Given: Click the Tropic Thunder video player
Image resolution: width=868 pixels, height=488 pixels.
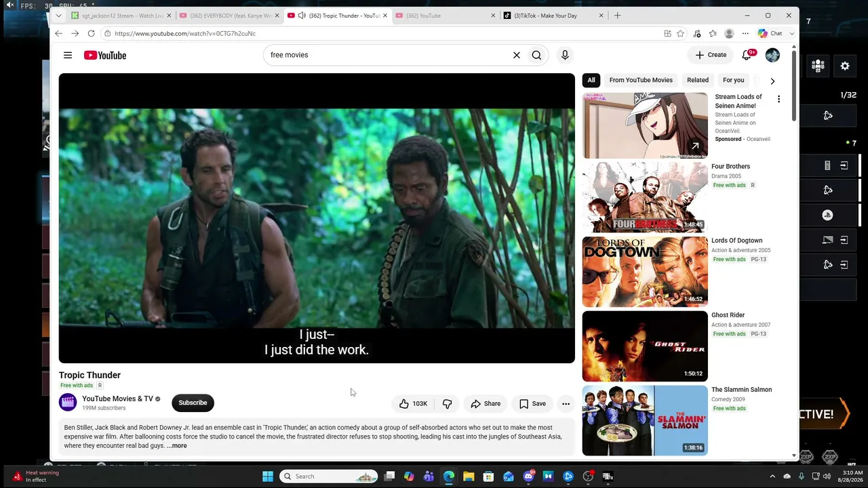Looking at the screenshot, I should [317, 218].
